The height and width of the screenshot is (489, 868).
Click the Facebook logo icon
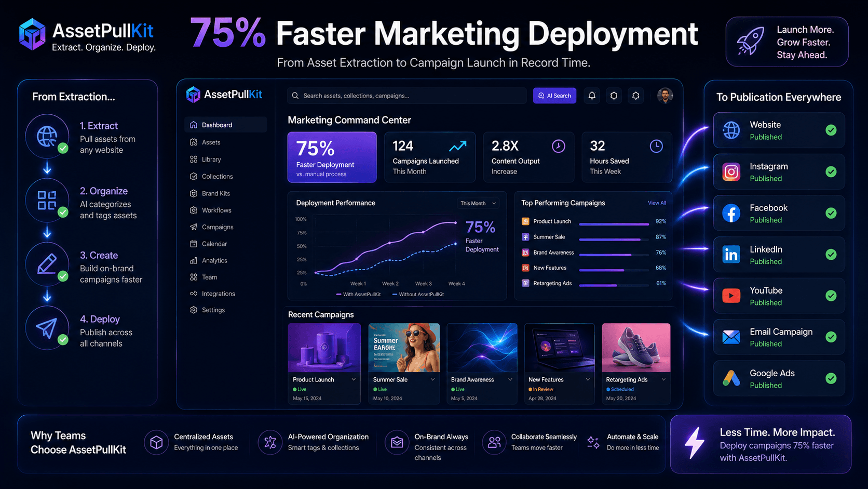(x=731, y=213)
